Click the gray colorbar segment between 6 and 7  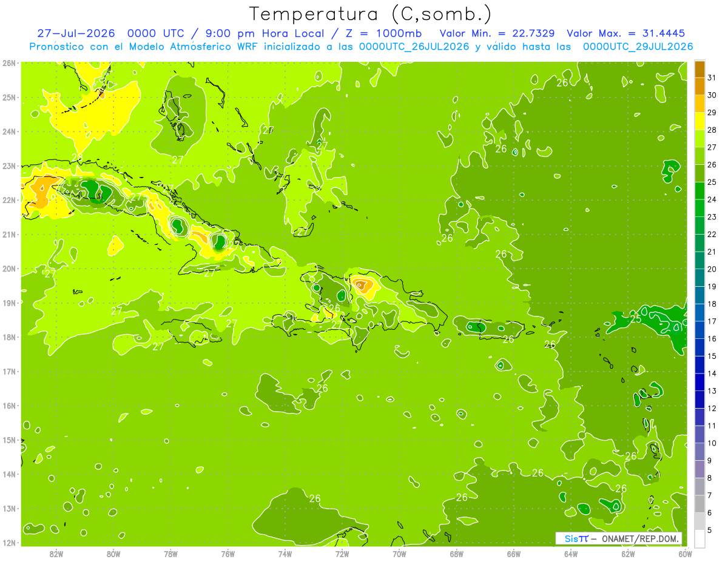coord(699,504)
